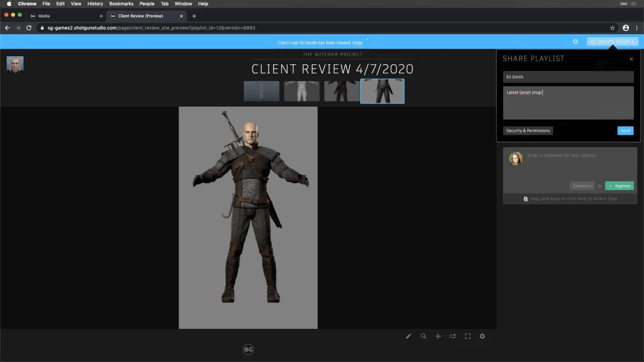This screenshot has height=362, width=644.
Task: Go forward in browser history
Action: tap(18, 28)
